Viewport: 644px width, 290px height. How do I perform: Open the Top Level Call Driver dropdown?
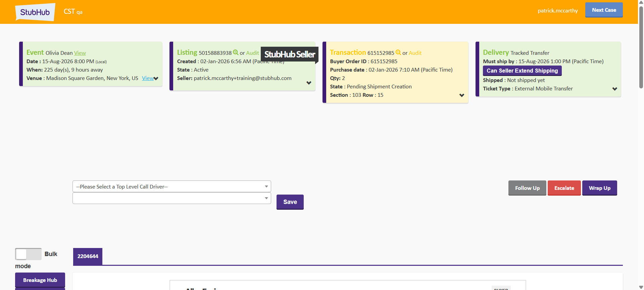pyautogui.click(x=171, y=187)
